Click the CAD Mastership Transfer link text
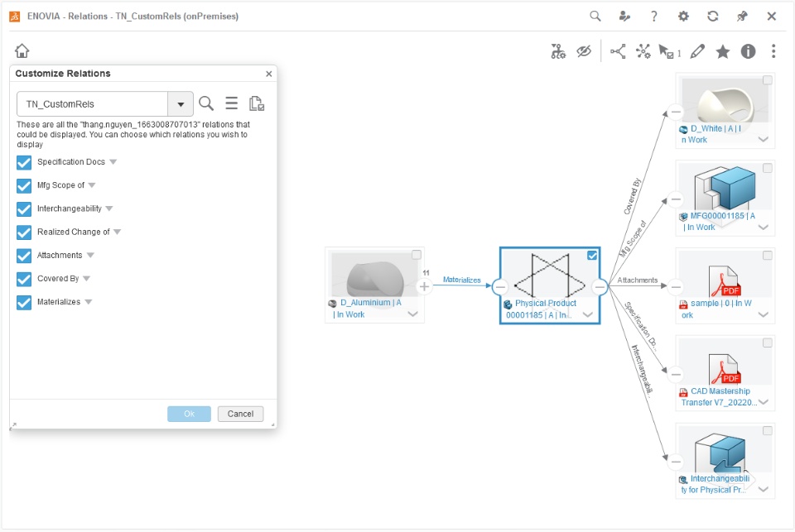 click(x=719, y=396)
